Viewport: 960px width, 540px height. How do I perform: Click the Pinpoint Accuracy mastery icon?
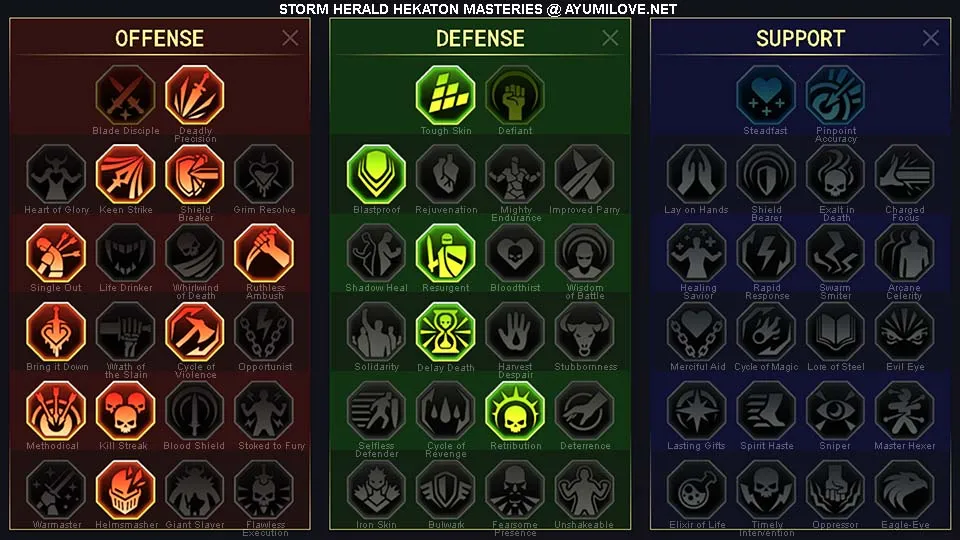tap(835, 95)
